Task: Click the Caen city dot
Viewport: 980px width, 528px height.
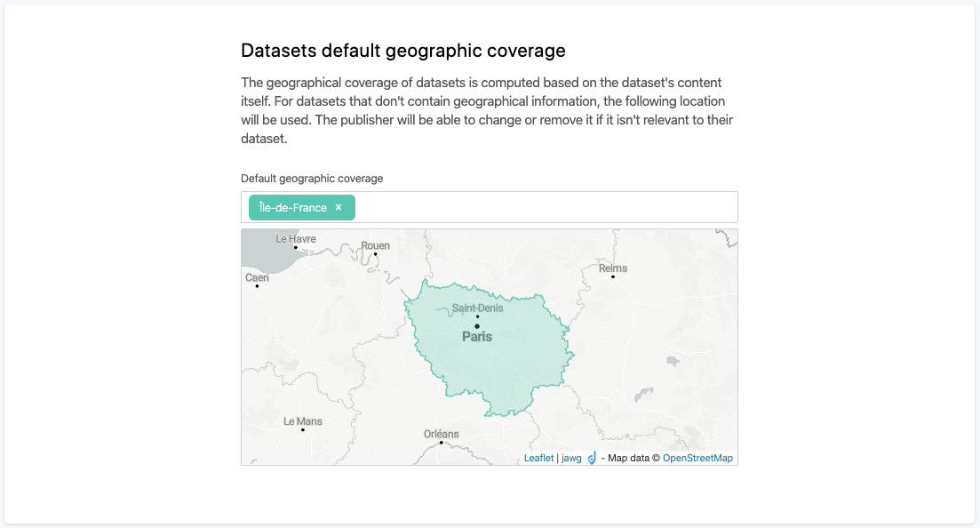Action: click(x=257, y=285)
